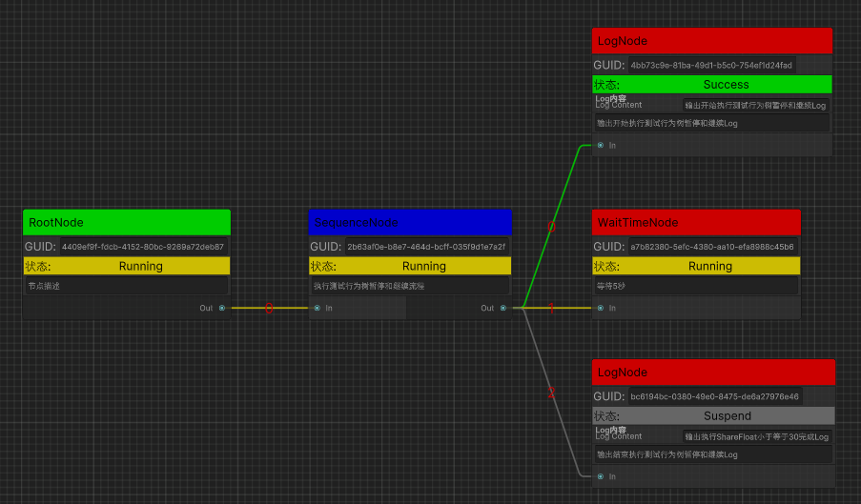Click the SequenceNode GUID field

[x=426, y=246]
